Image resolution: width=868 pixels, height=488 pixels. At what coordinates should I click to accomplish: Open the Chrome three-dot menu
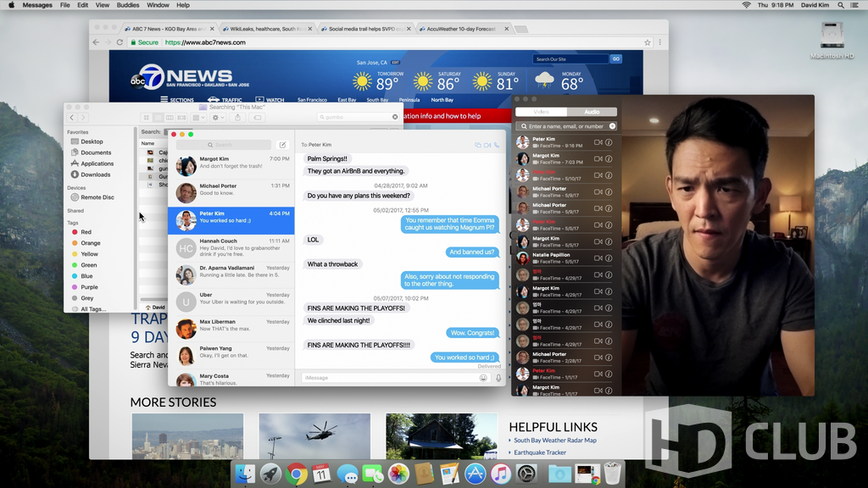click(659, 42)
